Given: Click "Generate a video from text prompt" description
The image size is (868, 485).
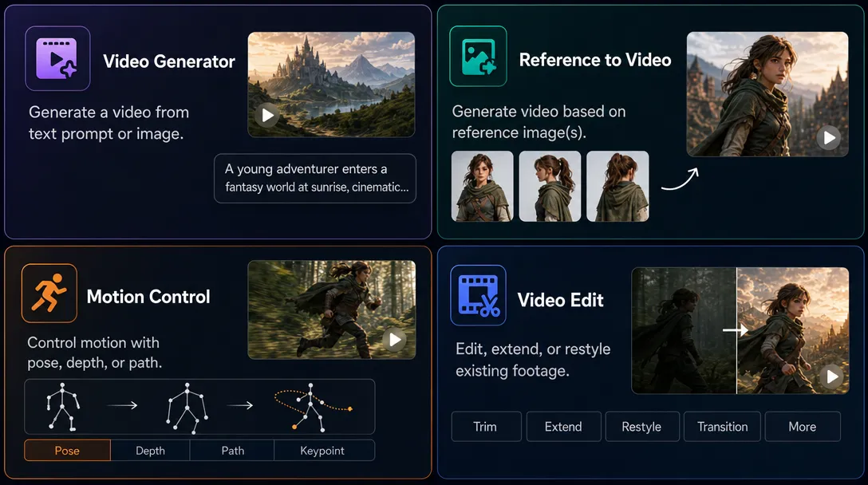Looking at the screenshot, I should click(108, 123).
